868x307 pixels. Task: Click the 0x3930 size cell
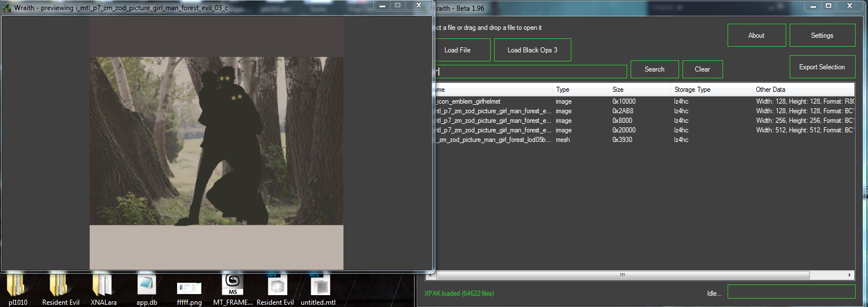coord(623,140)
